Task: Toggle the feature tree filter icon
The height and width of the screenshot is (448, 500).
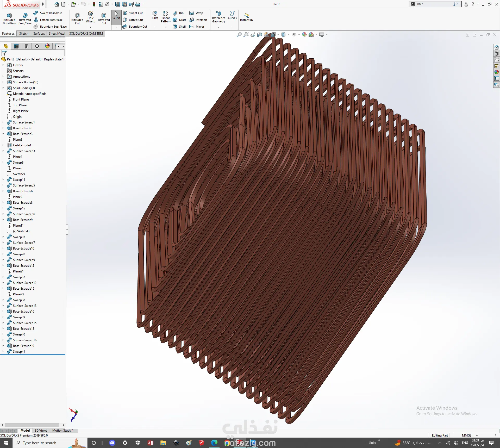Action: click(4, 53)
